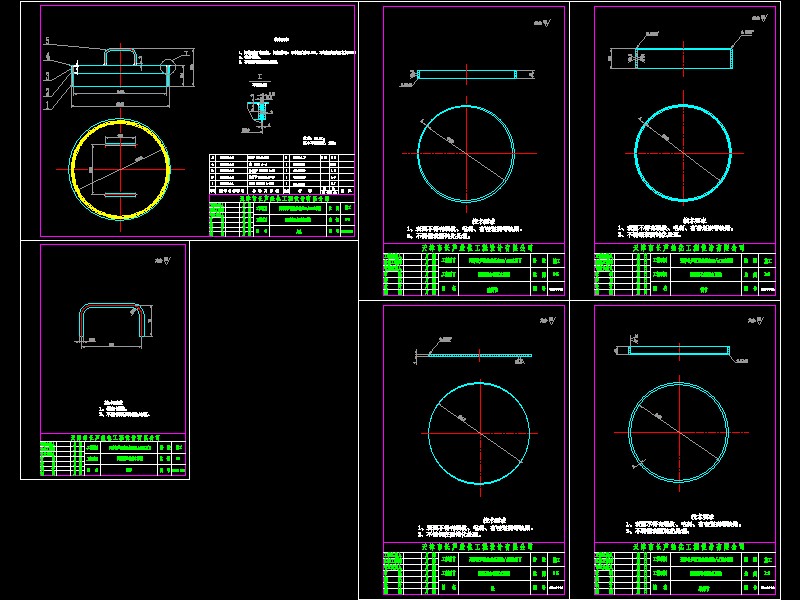
Task: Select the parts list table in the assembly sheet
Action: pos(282,174)
